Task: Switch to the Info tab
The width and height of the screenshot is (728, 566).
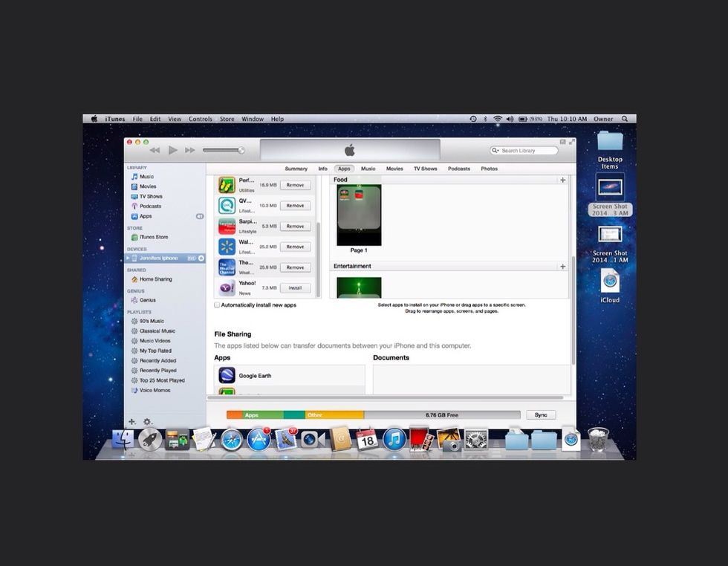Action: pos(322,169)
